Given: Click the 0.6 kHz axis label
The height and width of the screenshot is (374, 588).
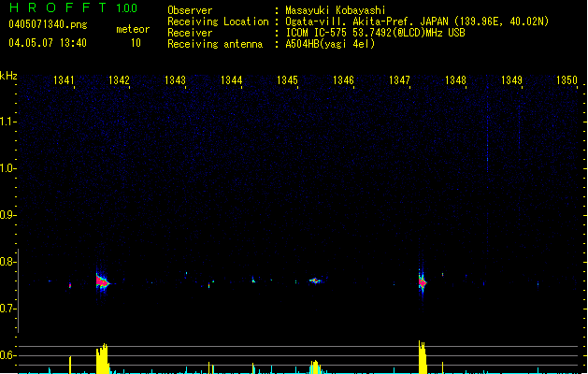Looking at the screenshot, I should point(7,355).
